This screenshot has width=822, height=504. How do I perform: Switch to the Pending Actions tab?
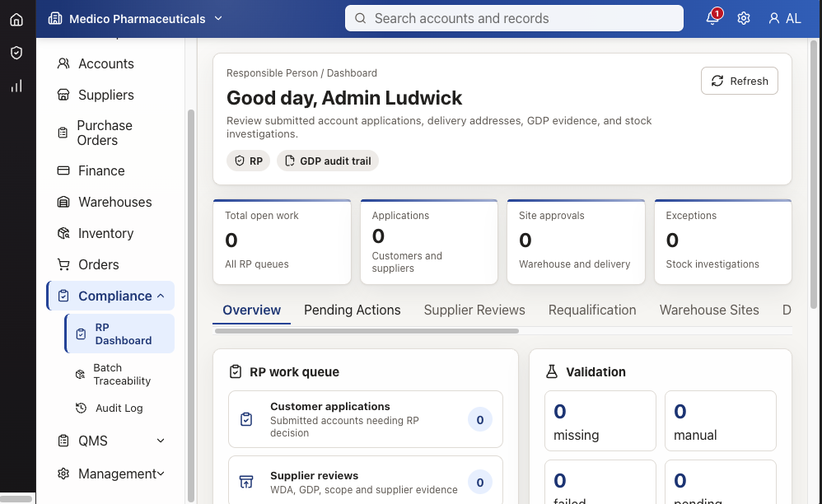point(353,310)
